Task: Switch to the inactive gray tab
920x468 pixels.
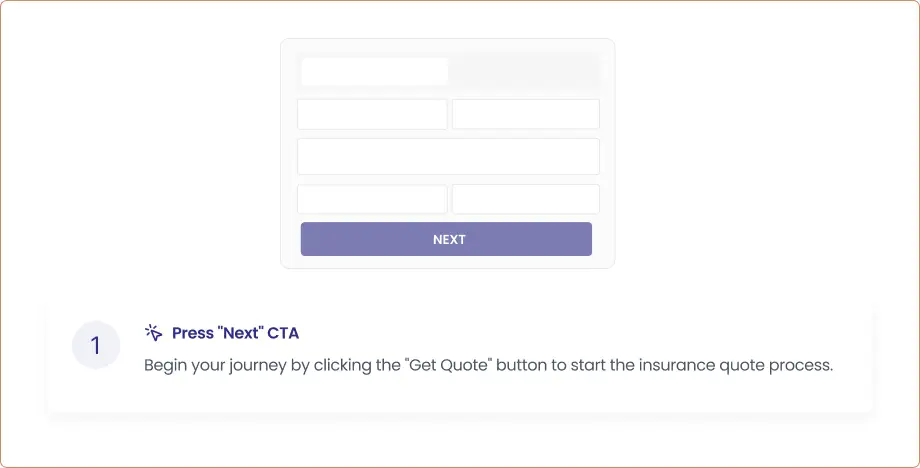Action: tap(523, 72)
